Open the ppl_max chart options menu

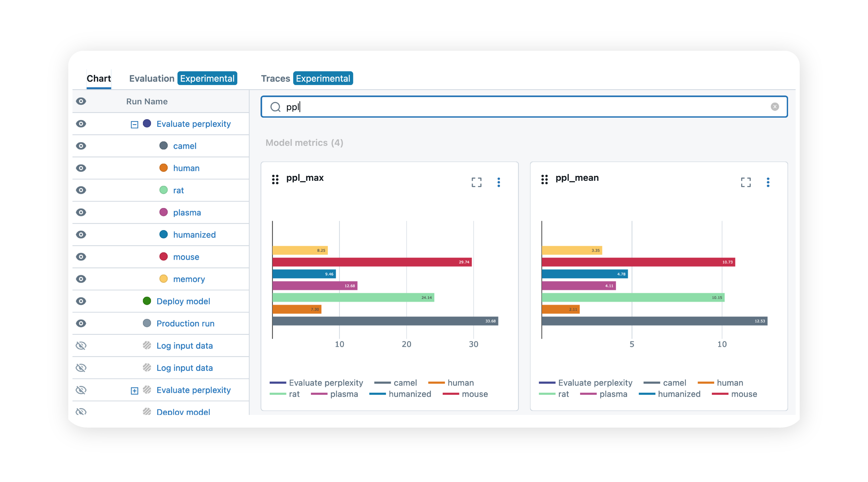(499, 182)
